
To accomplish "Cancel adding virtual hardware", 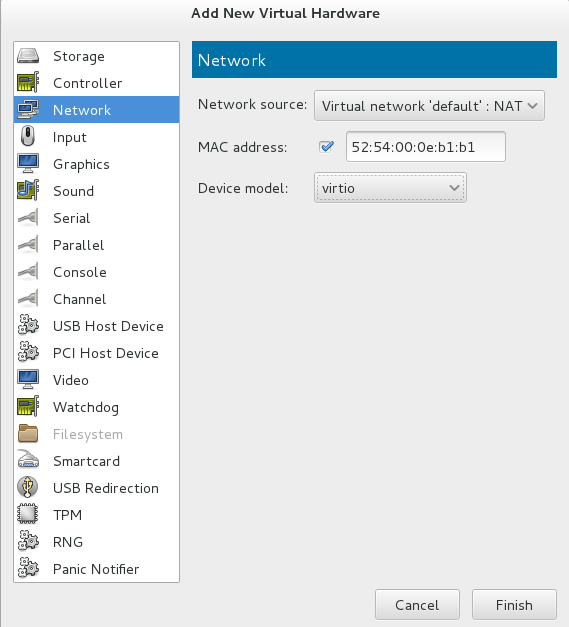I will pos(417,604).
